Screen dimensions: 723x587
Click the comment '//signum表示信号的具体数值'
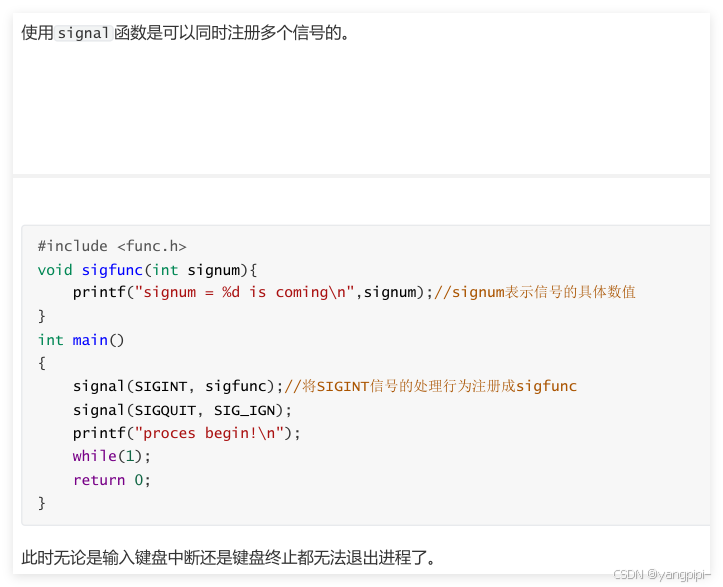(535, 292)
